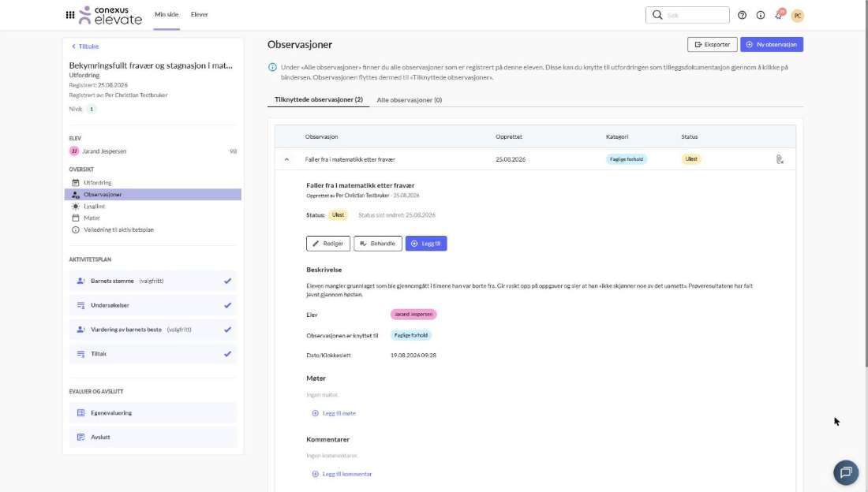Viewport: 868px width, 492px height.
Task: Open Veiledning til aktivitetsplan
Action: (153, 229)
